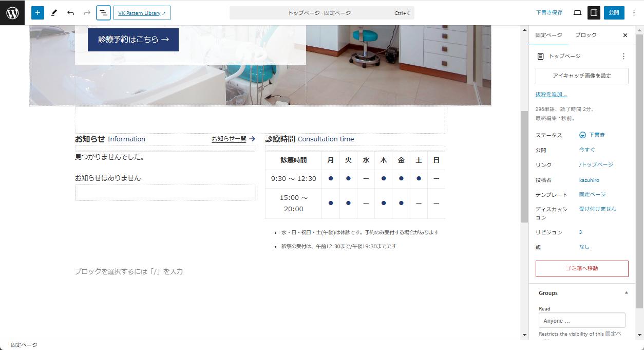Open the 下書き status selector
This screenshot has width=644, height=350.
(593, 135)
